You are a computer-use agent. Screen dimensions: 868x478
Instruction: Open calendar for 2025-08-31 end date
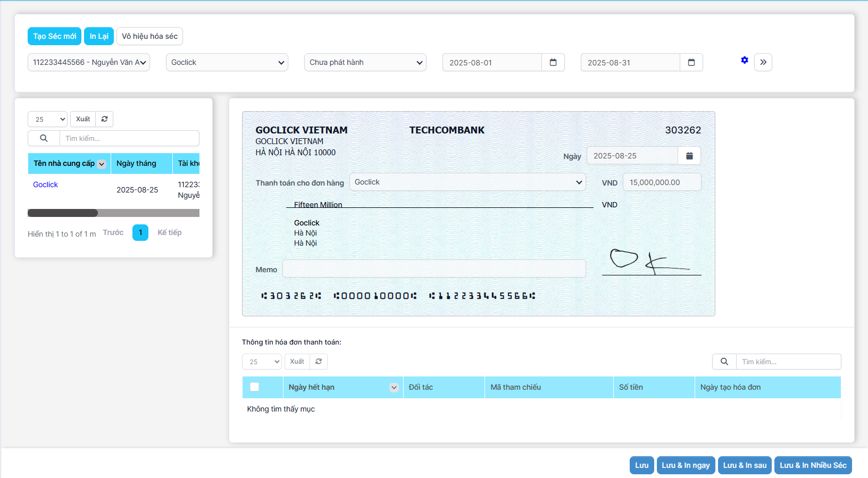point(691,62)
